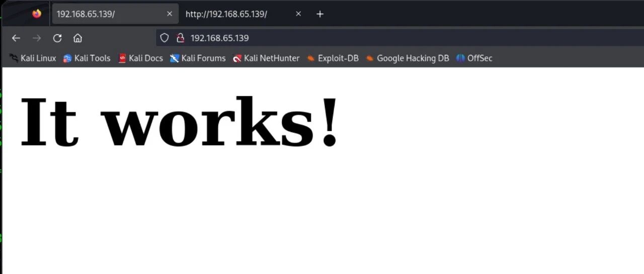This screenshot has width=644, height=274.
Task: Go to the home page
Action: click(77, 38)
